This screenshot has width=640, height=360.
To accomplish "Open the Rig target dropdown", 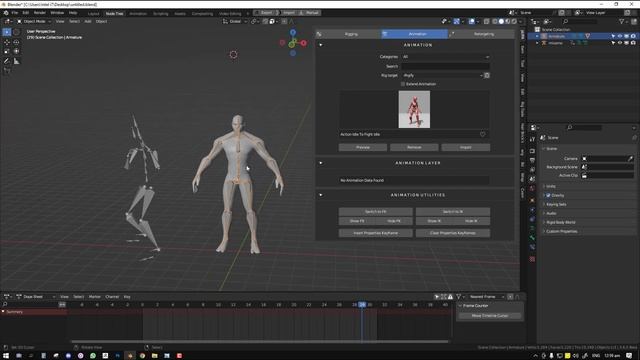I will coord(442,75).
